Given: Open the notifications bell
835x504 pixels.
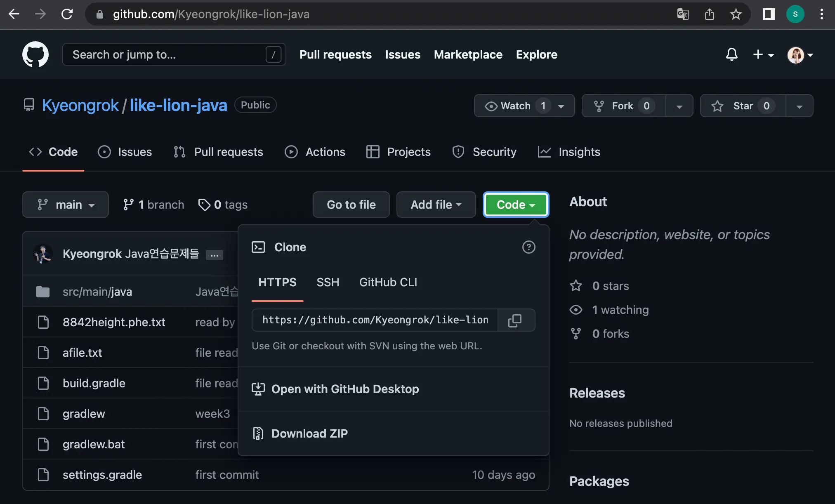Looking at the screenshot, I should pyautogui.click(x=732, y=54).
